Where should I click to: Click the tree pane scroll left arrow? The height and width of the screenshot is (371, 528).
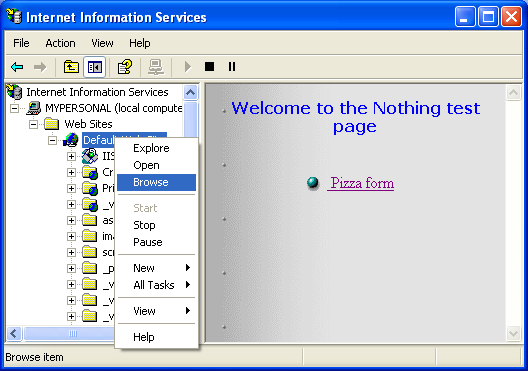click(14, 334)
